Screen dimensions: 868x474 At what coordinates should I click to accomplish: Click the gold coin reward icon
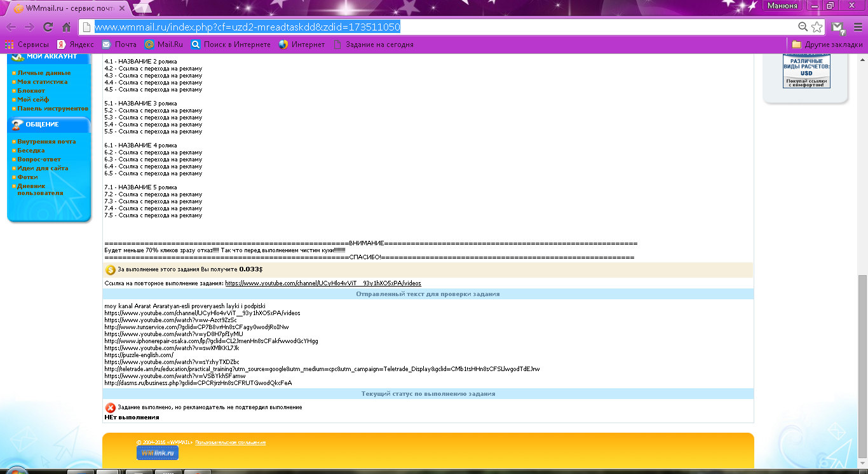[111, 270]
